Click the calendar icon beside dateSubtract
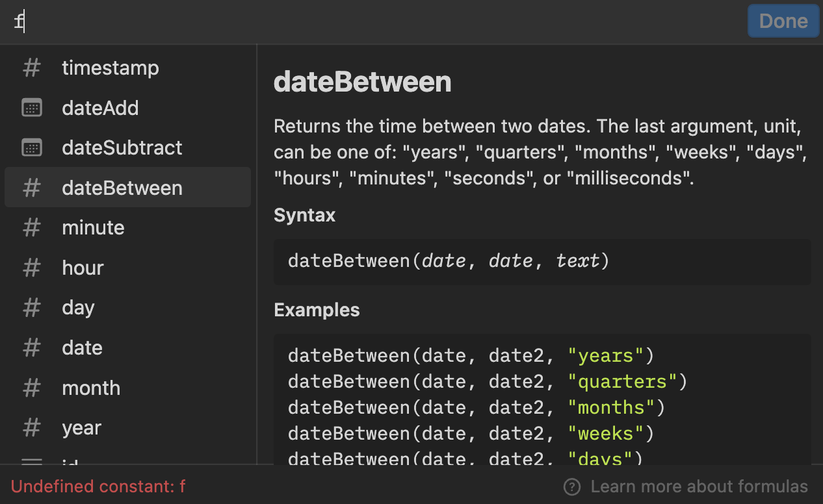The height and width of the screenshot is (504, 823). (x=32, y=147)
